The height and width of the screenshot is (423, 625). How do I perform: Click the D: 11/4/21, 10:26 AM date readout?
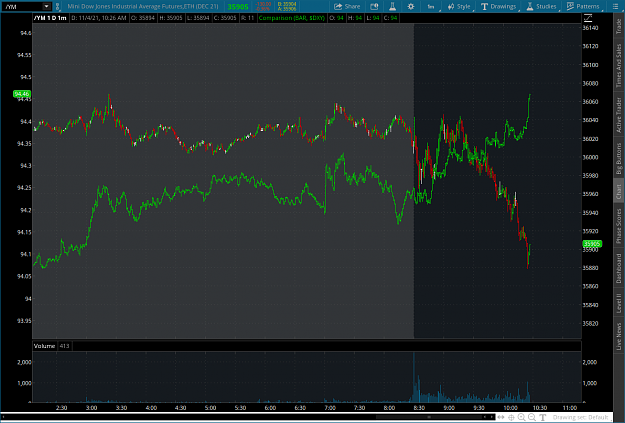[99, 18]
